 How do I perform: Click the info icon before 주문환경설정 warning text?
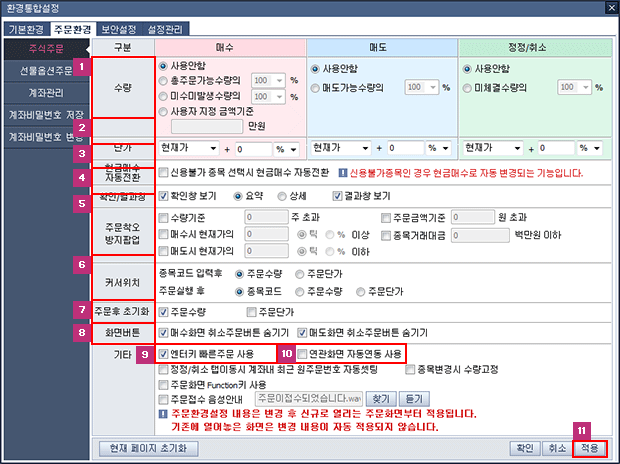pyautogui.click(x=163, y=414)
